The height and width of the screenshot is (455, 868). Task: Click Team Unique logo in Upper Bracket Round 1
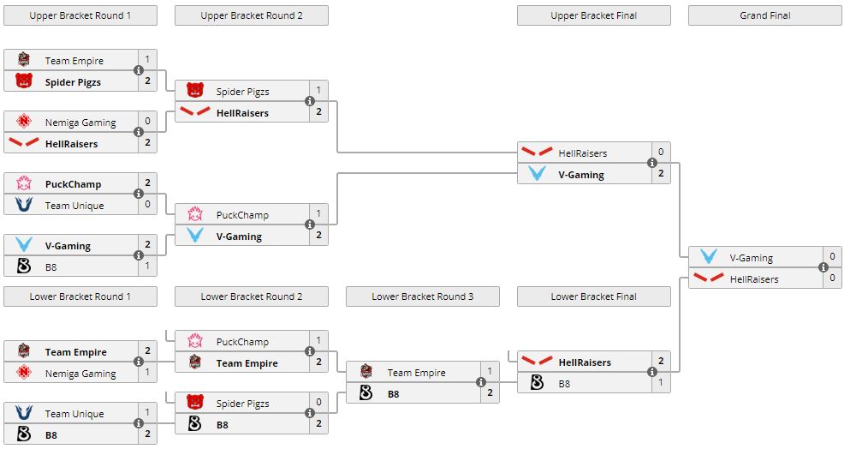click(x=24, y=206)
